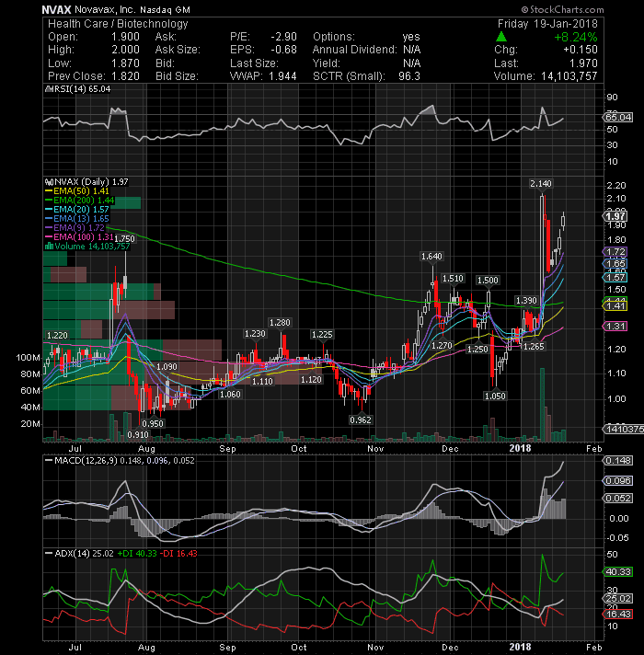
Task: Click the Options value 'yes'
Action: [411, 37]
